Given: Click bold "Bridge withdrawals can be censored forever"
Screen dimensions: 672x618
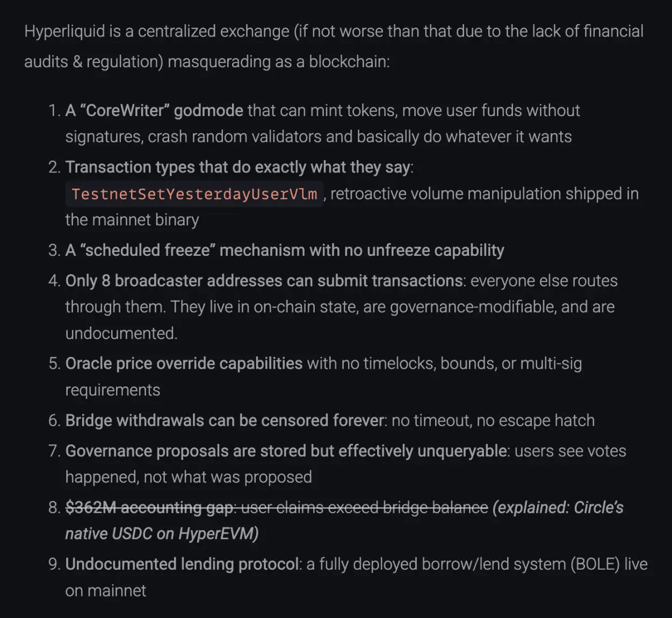Looking at the screenshot, I should coord(225,420).
